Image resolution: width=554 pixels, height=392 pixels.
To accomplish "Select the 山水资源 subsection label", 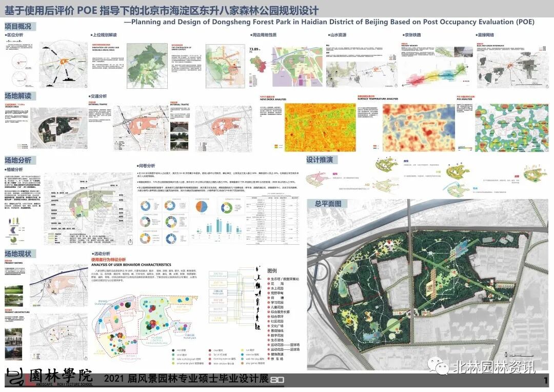I will click(338, 35).
